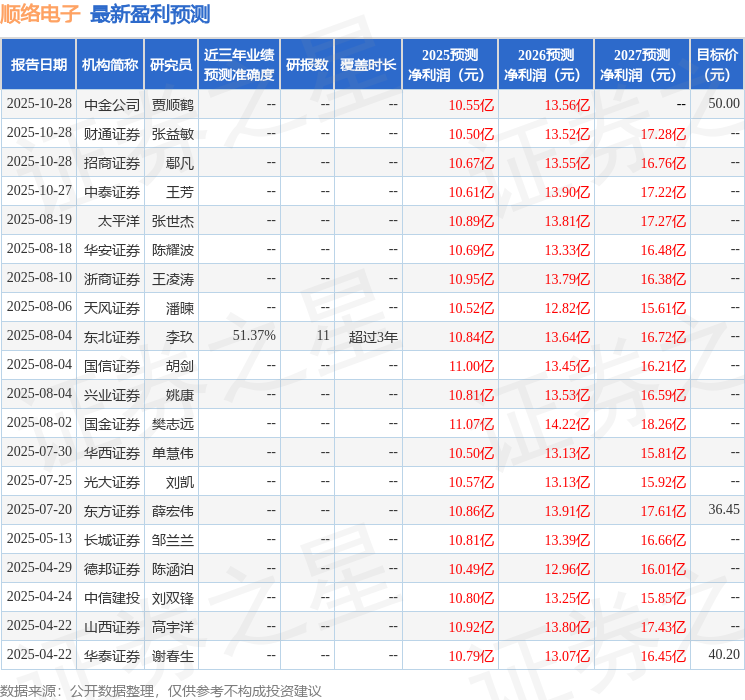
Task: Click analyst name 单慧伟
Action: point(172,453)
